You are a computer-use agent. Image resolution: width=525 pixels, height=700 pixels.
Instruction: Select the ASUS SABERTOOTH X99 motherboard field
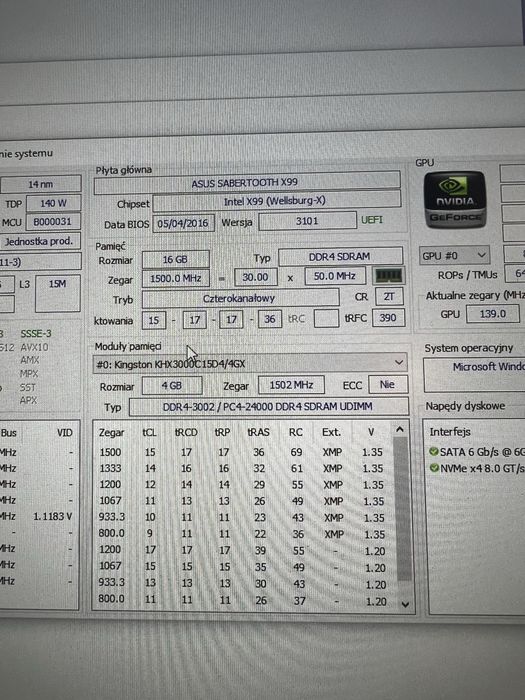tap(247, 183)
